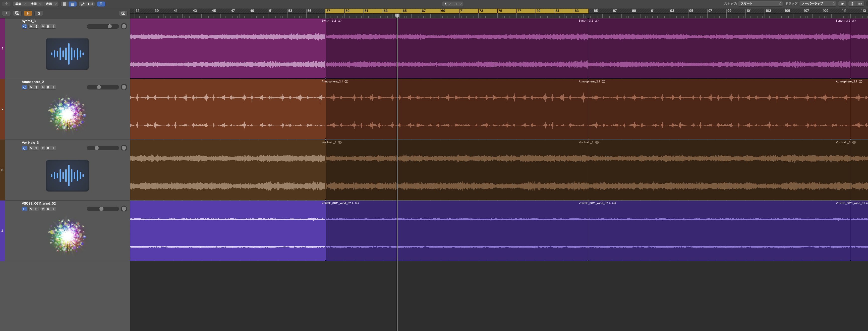Screen dimensions: 868x331
Task: Click the orange H hide-tracks button
Action: click(28, 13)
